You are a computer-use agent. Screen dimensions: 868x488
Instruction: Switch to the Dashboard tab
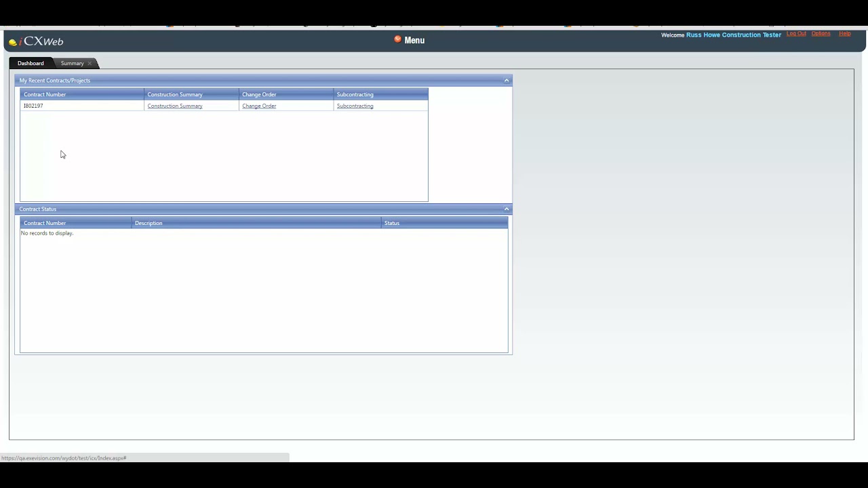pos(31,63)
